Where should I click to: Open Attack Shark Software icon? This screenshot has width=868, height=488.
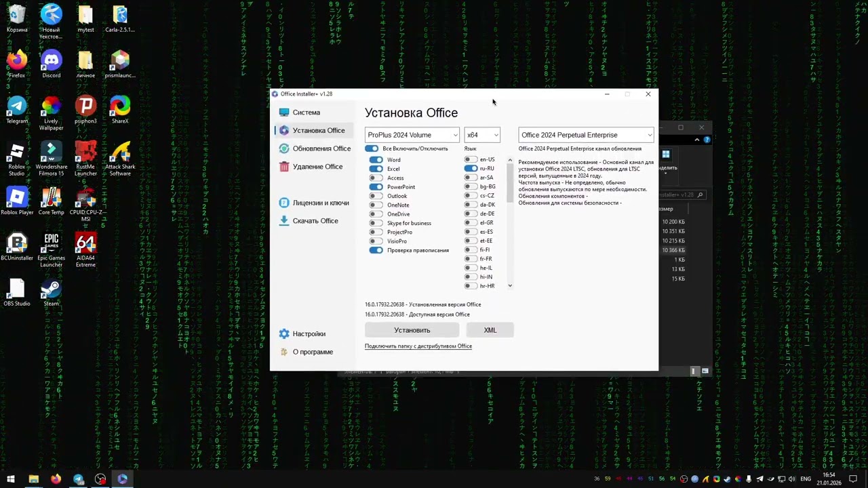[120, 159]
